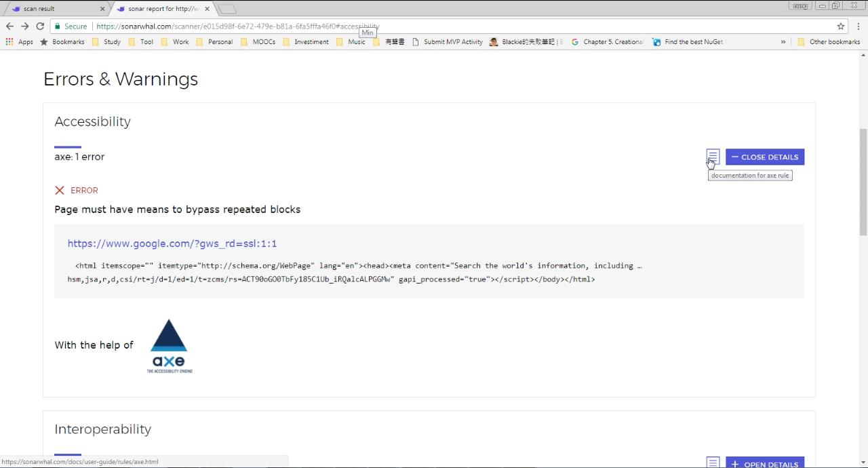This screenshot has width=868, height=468.
Task: Open Find the best NuGet bookmark
Action: (688, 42)
